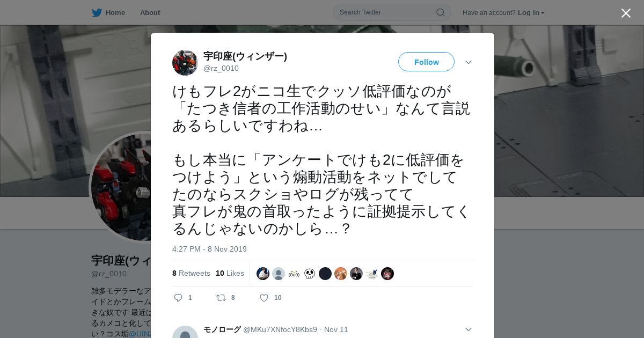Close the tweet overlay with X

tap(626, 13)
